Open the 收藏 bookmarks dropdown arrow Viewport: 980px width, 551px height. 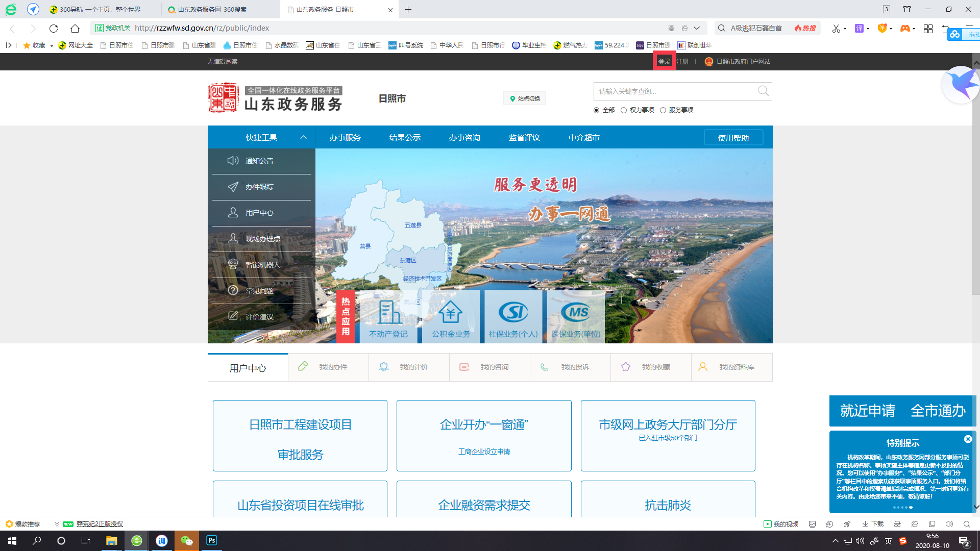(x=51, y=45)
